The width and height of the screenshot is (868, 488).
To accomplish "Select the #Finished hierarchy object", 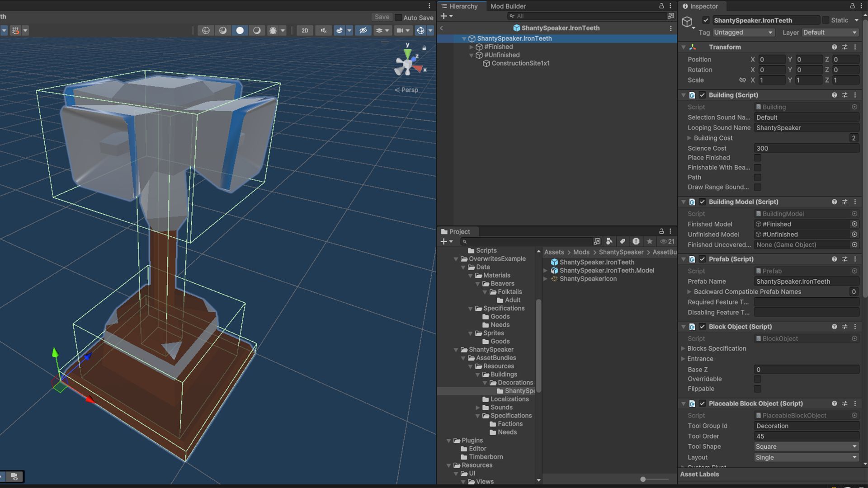I will click(x=498, y=47).
